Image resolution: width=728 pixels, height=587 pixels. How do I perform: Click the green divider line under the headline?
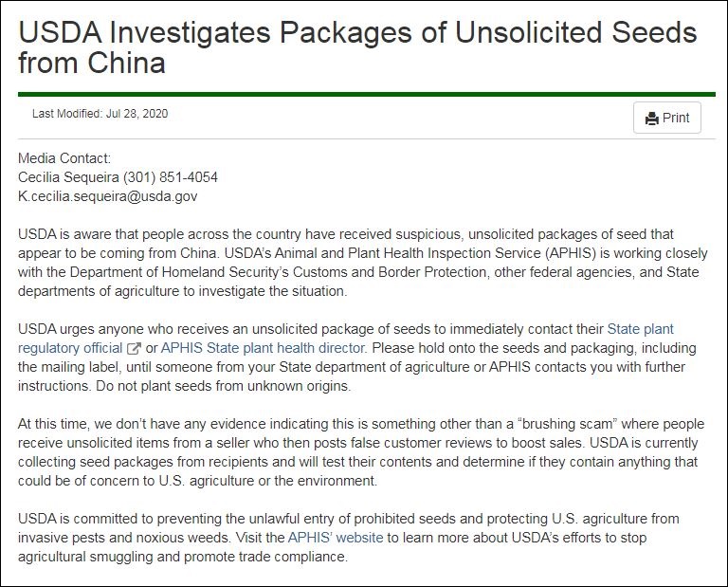point(364,94)
